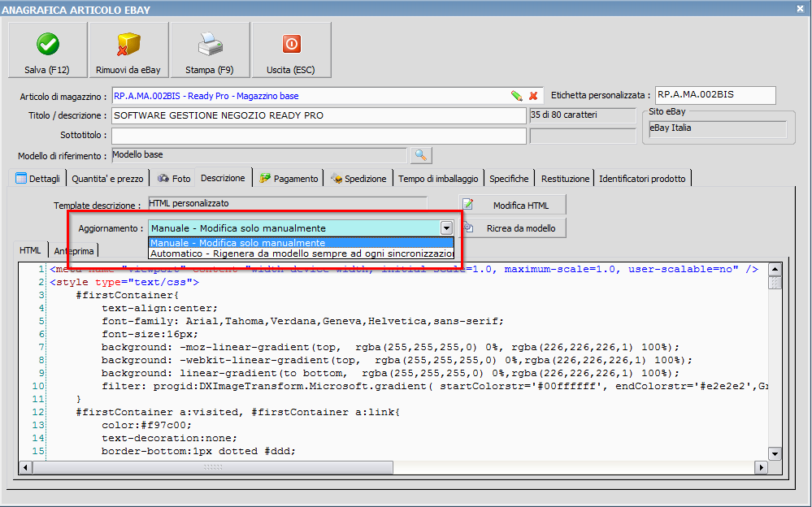Click the magnifier icon next to Modello di riferimento
The width and height of the screenshot is (812, 507).
pos(421,155)
